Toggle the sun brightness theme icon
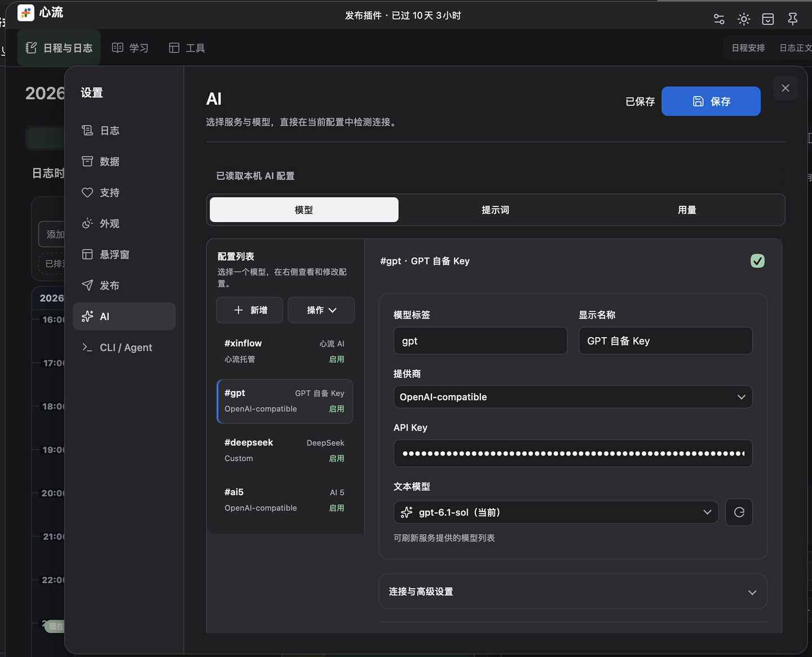 click(744, 19)
